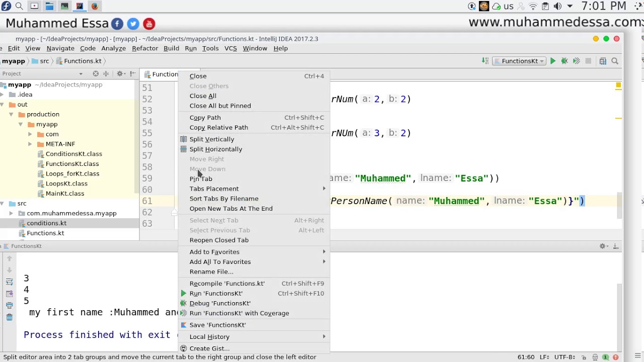Image resolution: width=644 pixels, height=362 pixels.
Task: Expand the .idea folder
Action: [x=3, y=95]
